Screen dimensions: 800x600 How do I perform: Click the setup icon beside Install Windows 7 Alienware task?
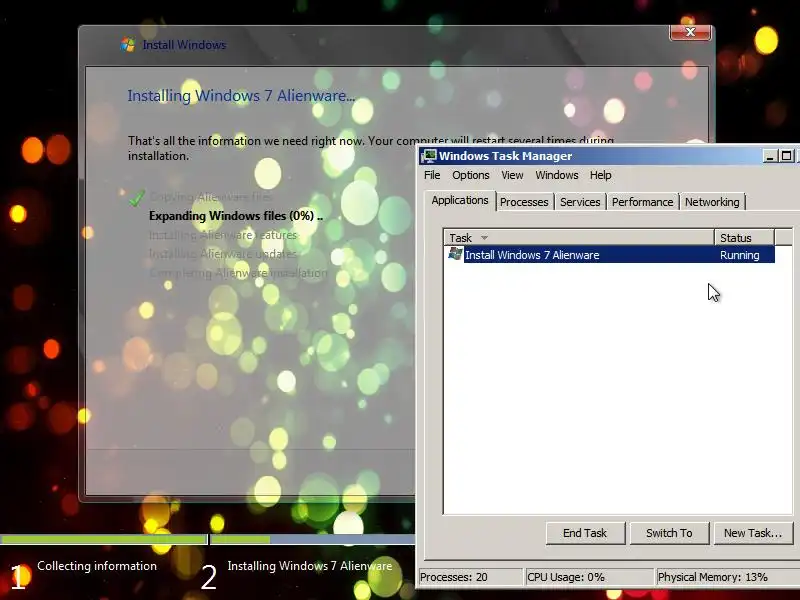tap(455, 254)
